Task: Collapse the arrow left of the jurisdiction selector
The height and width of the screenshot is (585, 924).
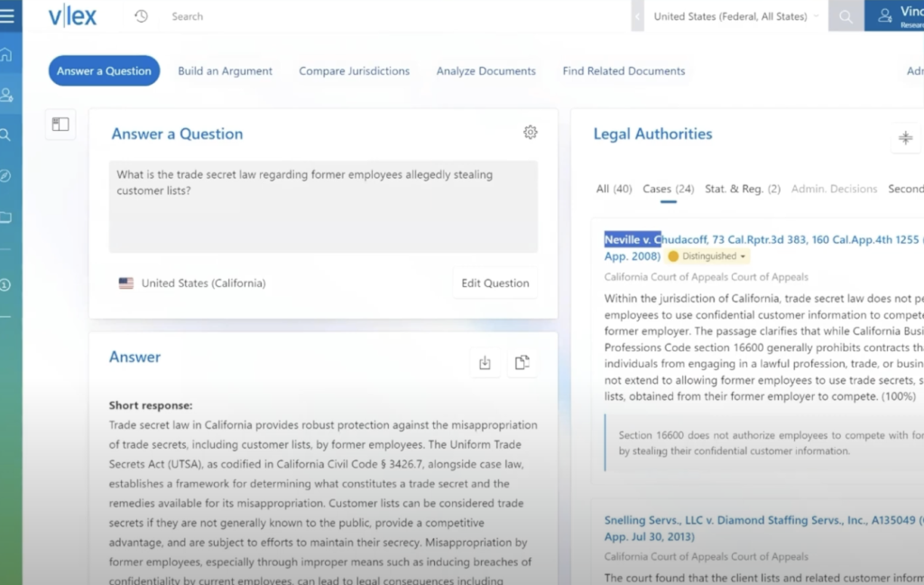Action: click(x=638, y=16)
